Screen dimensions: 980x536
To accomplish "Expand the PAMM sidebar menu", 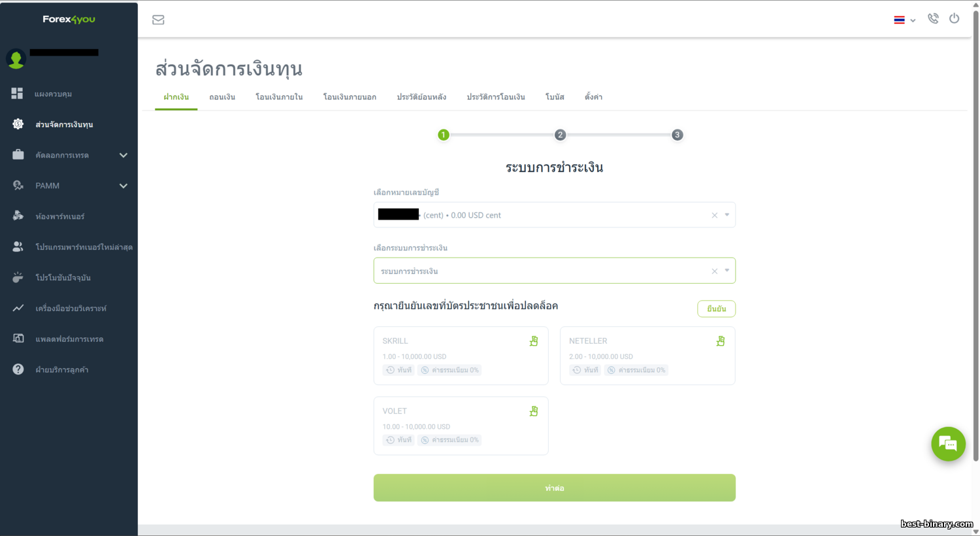I will point(123,186).
